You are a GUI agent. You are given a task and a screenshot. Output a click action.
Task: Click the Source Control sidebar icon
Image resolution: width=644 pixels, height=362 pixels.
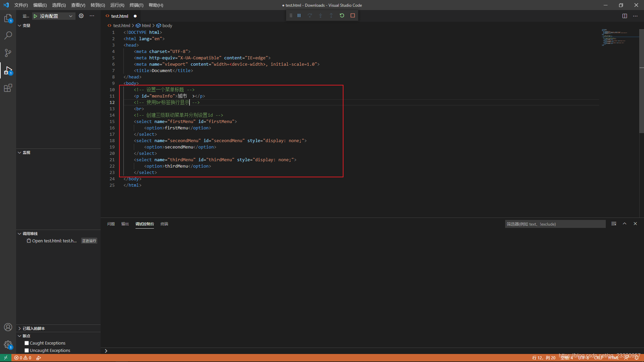pyautogui.click(x=8, y=53)
